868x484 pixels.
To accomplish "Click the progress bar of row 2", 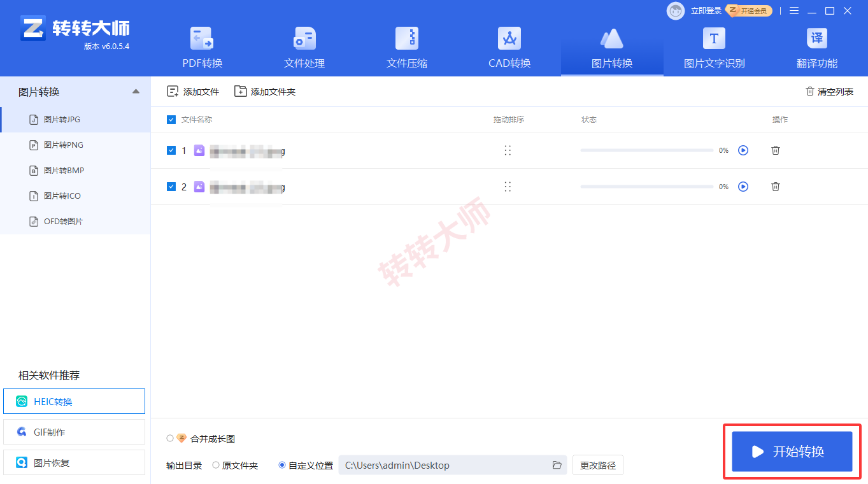I will [647, 187].
